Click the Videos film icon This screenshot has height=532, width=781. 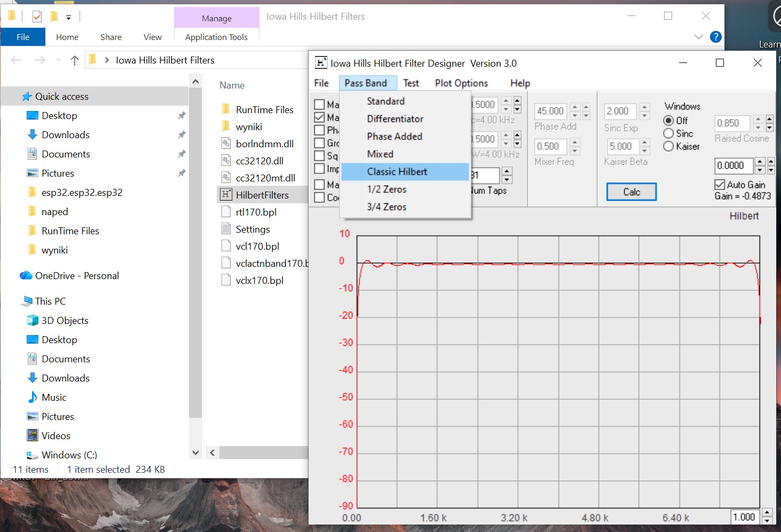pos(33,436)
